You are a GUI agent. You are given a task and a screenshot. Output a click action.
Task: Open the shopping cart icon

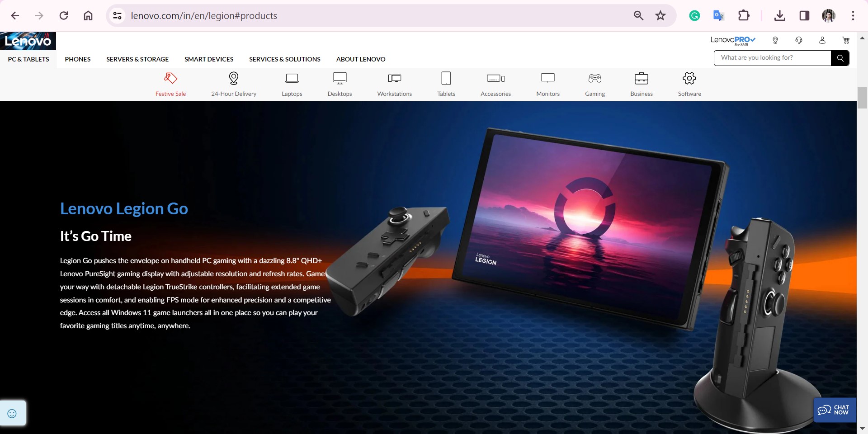(846, 40)
